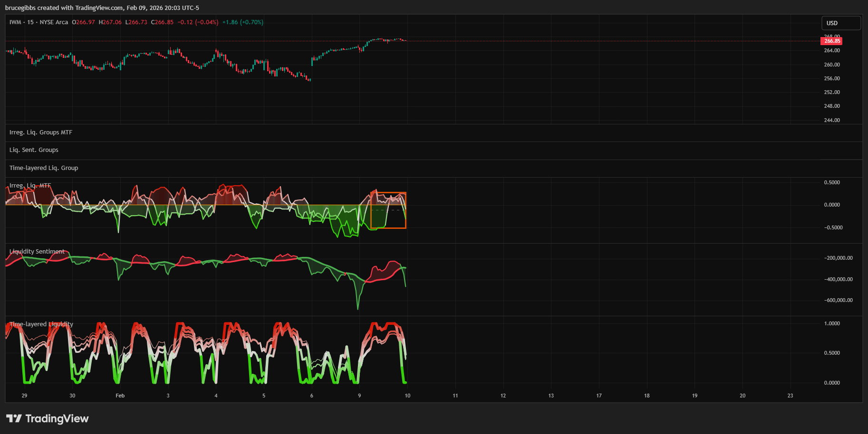868x434 pixels.
Task: Click the Feb label on time axis
Action: [120, 396]
